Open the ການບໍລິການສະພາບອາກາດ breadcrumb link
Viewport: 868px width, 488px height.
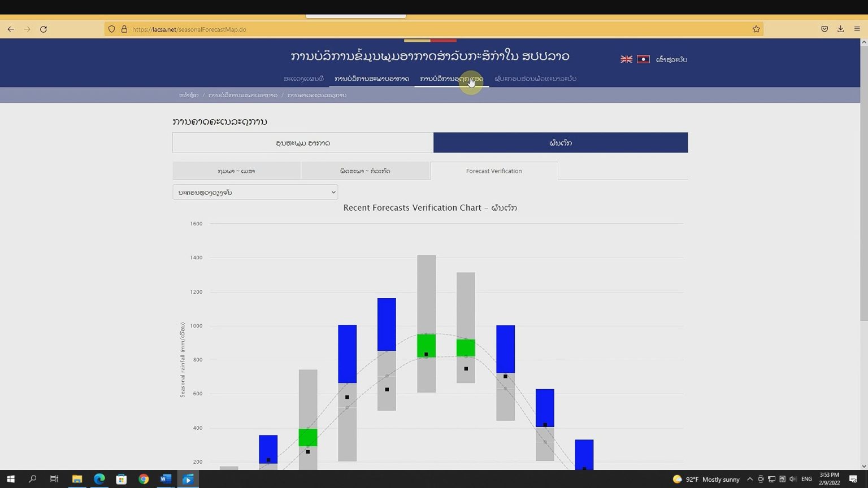click(243, 95)
